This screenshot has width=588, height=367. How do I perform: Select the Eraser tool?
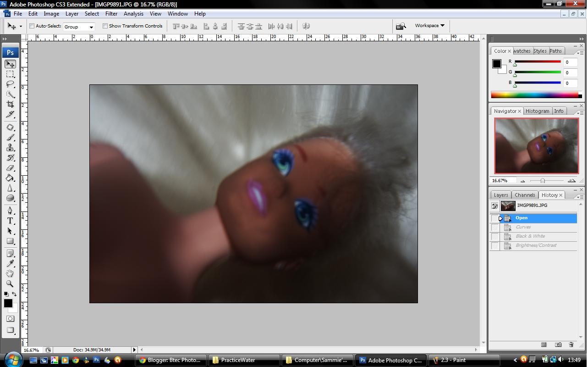(x=10, y=168)
